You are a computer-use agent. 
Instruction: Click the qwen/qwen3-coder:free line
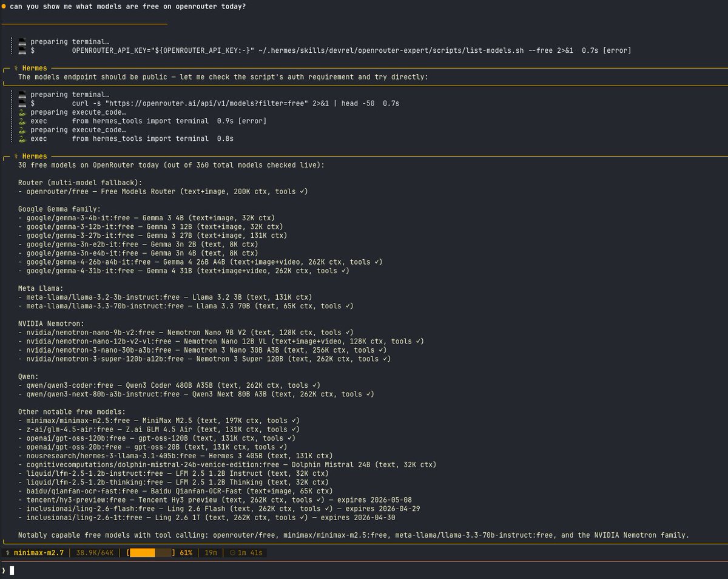pyautogui.click(x=169, y=385)
